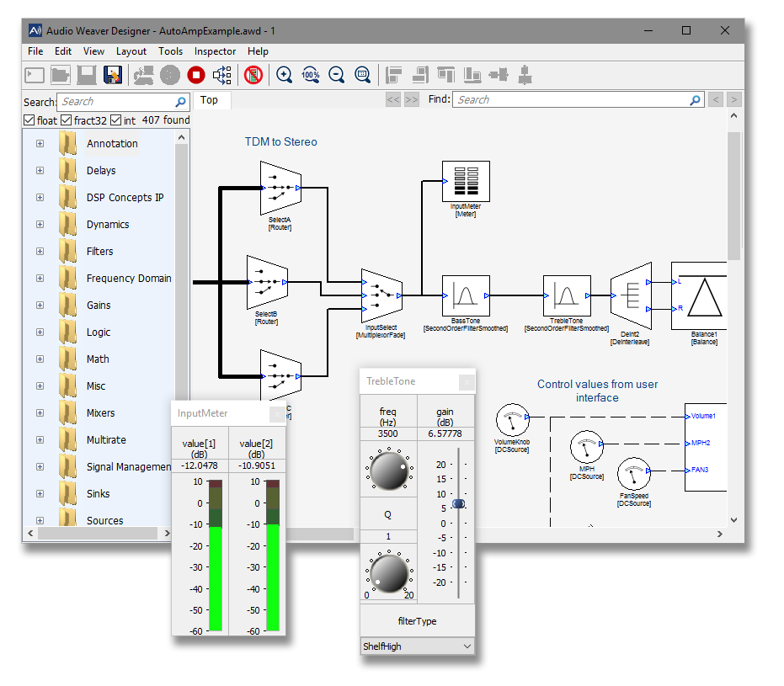Open the Tools menu
This screenshot has width=784, height=686.
click(170, 51)
